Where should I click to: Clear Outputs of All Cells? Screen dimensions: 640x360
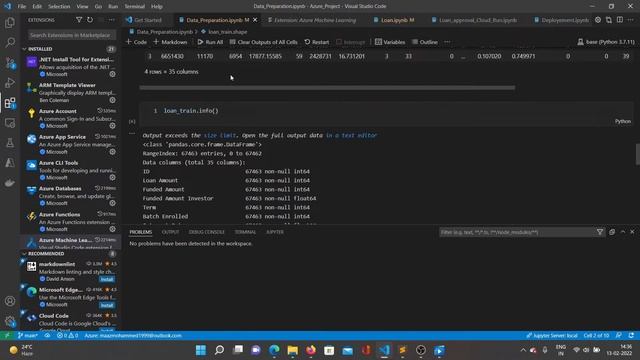[x=263, y=42]
